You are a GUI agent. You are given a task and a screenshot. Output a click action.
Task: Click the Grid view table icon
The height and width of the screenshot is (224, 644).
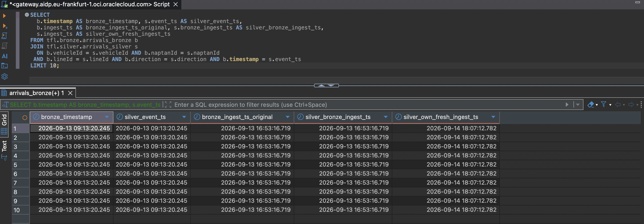4,131
